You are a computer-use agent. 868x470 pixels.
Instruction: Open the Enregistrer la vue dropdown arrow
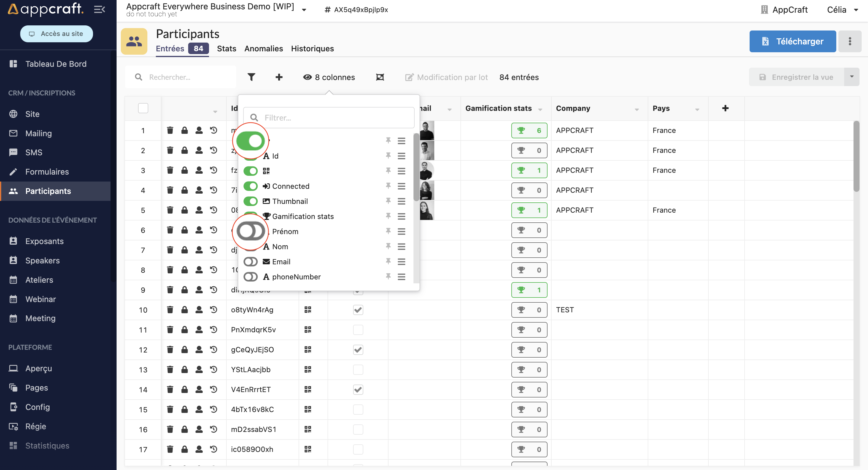851,77
